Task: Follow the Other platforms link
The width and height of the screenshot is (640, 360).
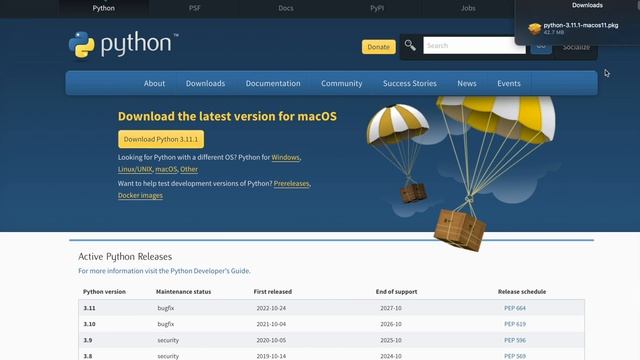Action: click(189, 169)
